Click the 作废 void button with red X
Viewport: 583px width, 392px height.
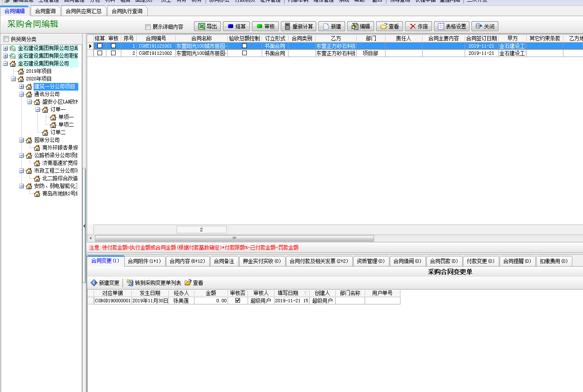pos(418,26)
